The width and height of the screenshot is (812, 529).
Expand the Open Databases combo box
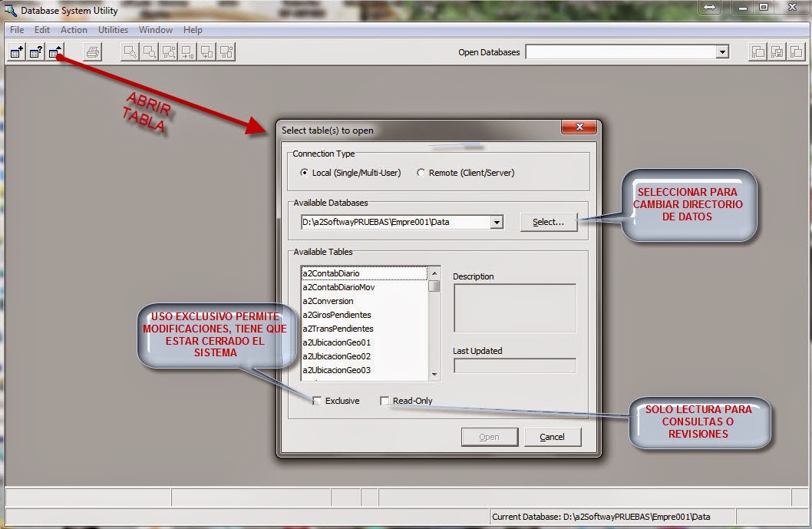(722, 51)
